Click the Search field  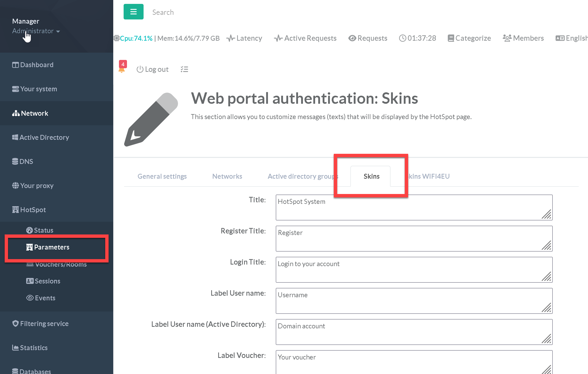coord(163,12)
